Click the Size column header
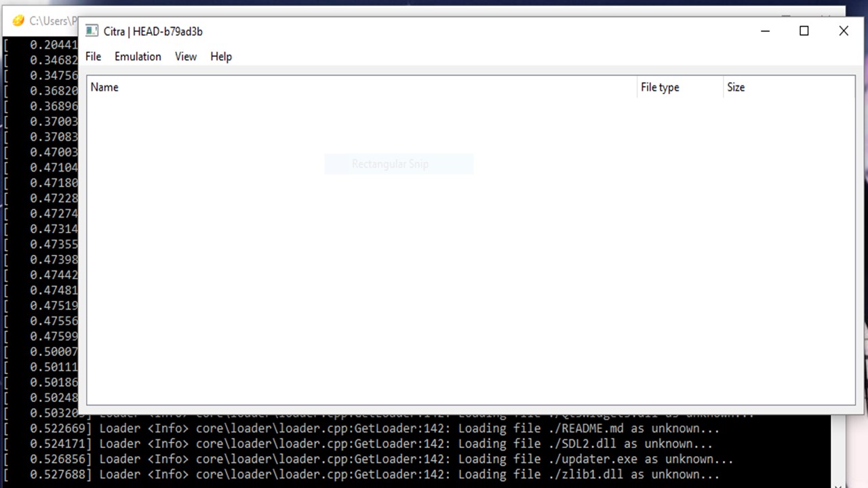Image resolution: width=868 pixels, height=488 pixels. click(x=736, y=87)
